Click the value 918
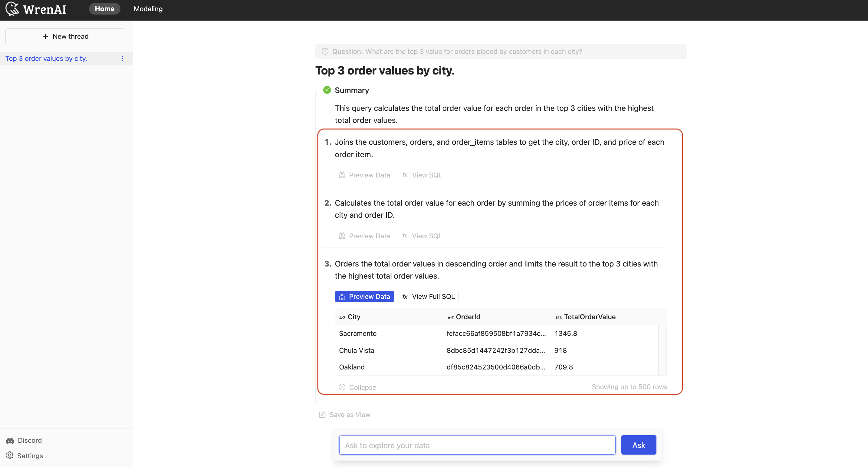Viewport: 868px width, 467px height. tap(561, 350)
